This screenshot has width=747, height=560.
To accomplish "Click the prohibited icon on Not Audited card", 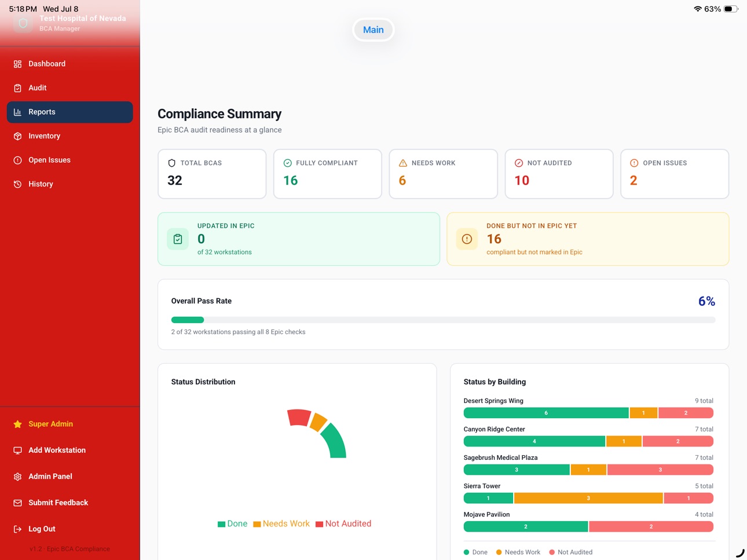I will (x=519, y=163).
